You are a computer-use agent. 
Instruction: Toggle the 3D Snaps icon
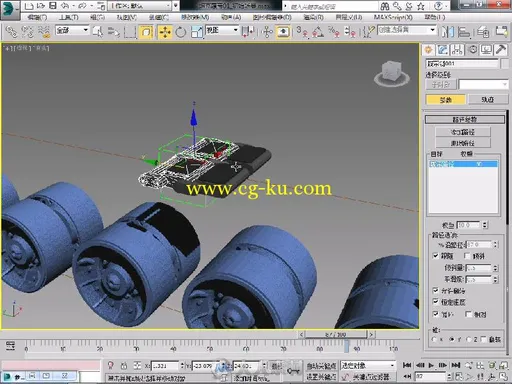(x=303, y=32)
